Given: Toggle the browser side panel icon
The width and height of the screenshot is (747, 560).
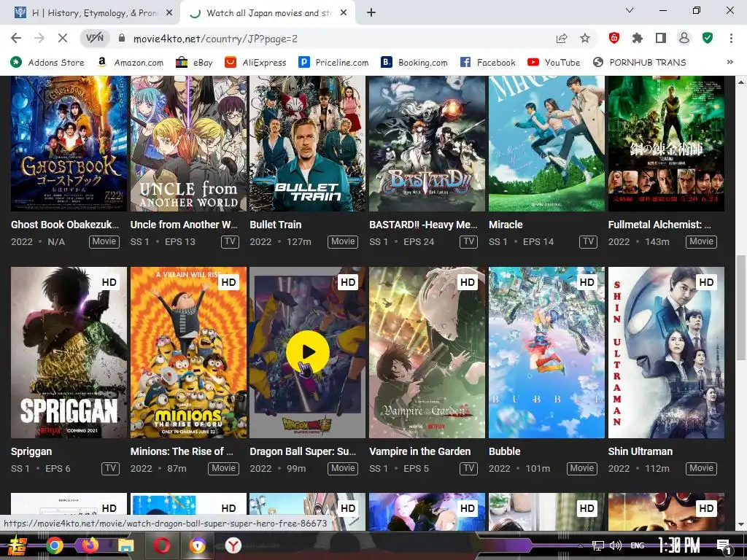Looking at the screenshot, I should point(661,38).
